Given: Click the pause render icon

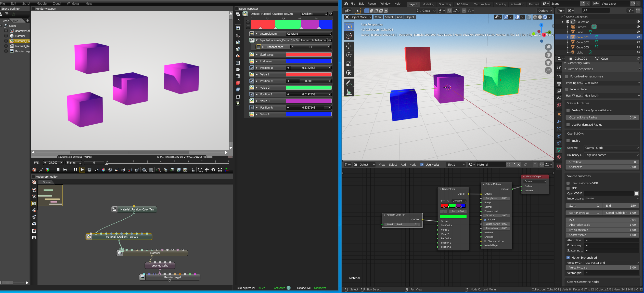Looking at the screenshot, I should point(75,170).
